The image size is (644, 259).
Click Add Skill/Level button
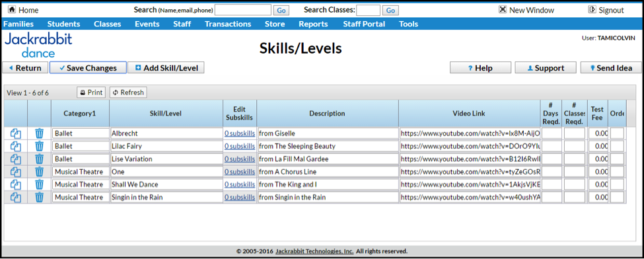pyautogui.click(x=166, y=68)
